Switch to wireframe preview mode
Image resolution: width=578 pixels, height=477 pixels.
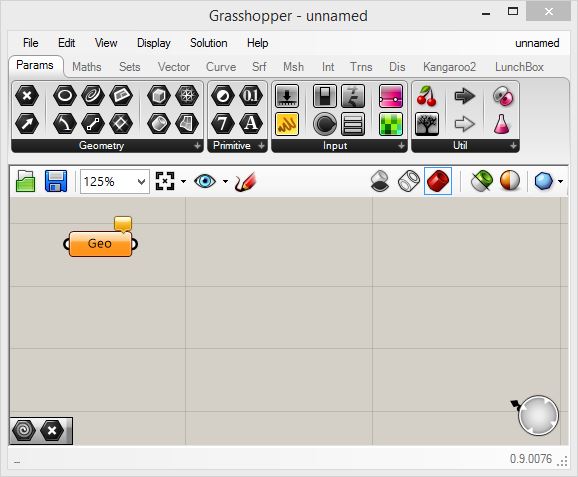[x=409, y=181]
